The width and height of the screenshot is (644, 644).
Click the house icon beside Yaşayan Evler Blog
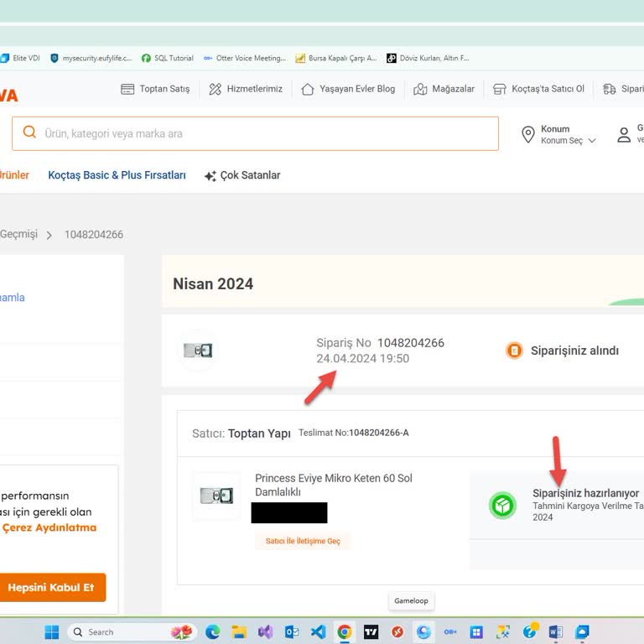coord(308,89)
